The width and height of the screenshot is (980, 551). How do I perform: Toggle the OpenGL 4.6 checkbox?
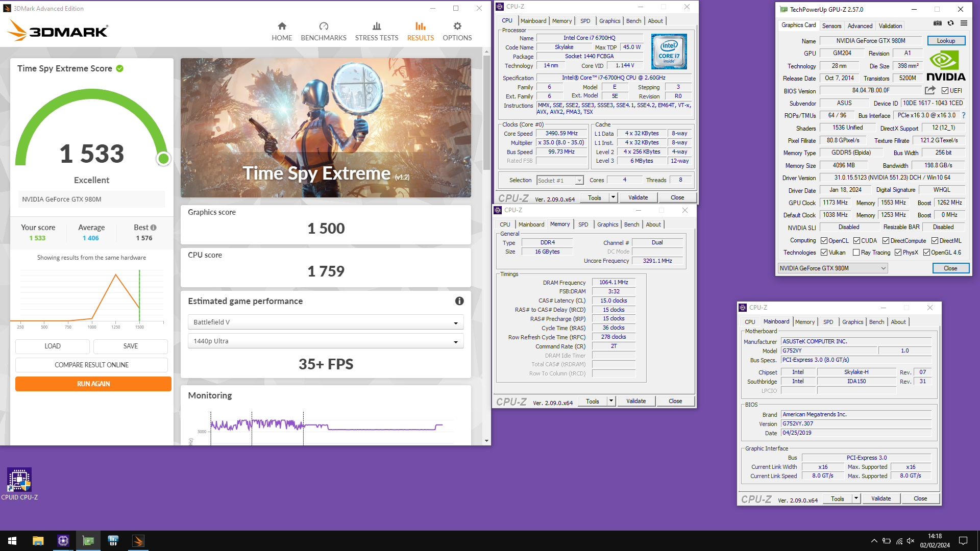pyautogui.click(x=926, y=253)
